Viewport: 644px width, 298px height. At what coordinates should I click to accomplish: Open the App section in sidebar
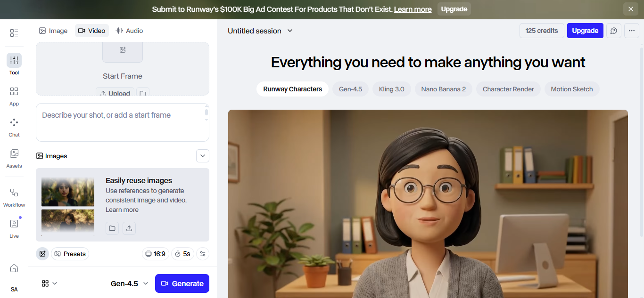tap(14, 96)
